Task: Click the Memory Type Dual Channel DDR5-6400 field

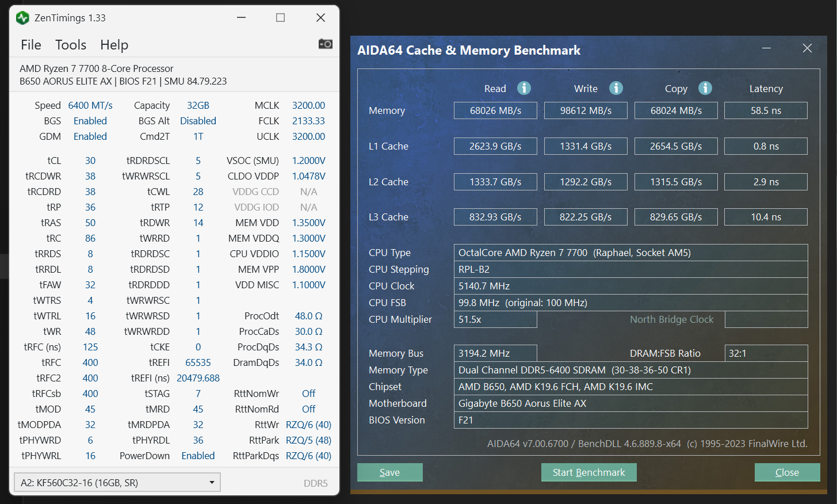Action: click(x=631, y=370)
